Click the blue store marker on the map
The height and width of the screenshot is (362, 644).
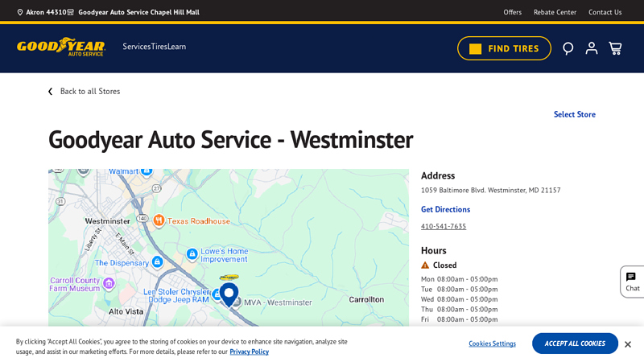pos(229,294)
